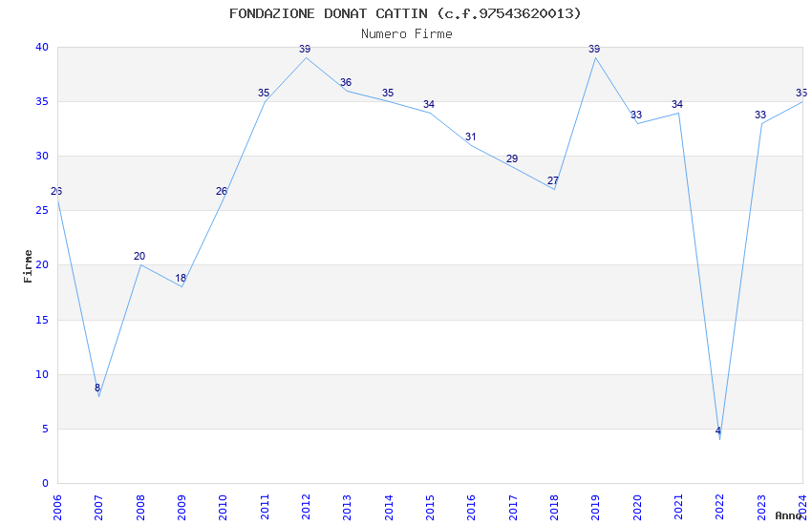Click the 'Anno' horizontal axis title
This screenshot has height=525, width=812.
788,515
